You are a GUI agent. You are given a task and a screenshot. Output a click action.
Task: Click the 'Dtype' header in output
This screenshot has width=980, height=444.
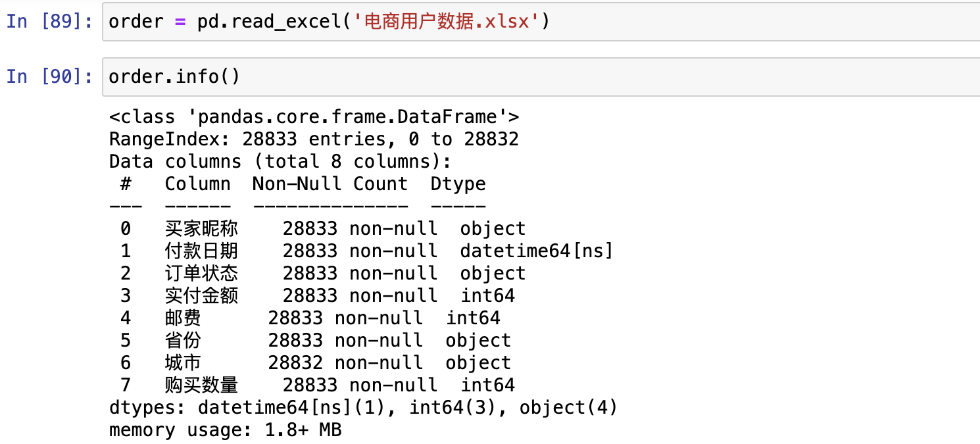(x=458, y=184)
